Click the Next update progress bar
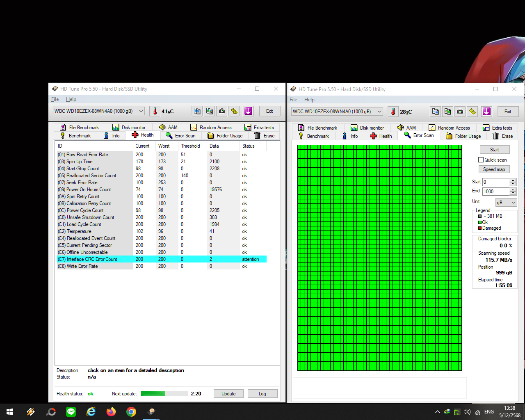Image resolution: width=525 pixels, height=420 pixels. pos(164,394)
